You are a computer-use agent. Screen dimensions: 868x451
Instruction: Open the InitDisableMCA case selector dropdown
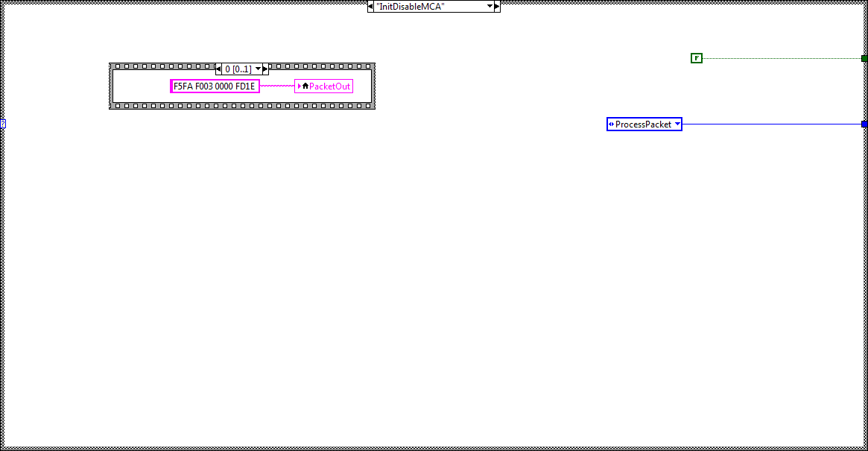click(490, 6)
